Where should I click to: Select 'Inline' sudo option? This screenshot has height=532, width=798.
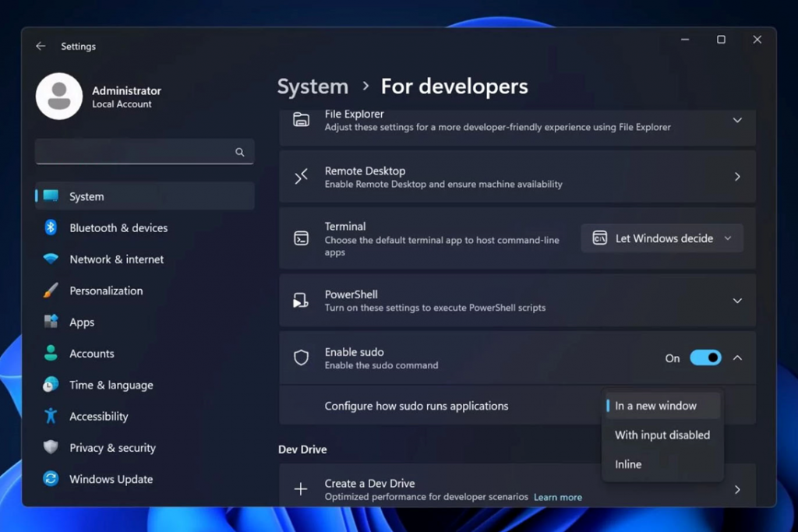point(662,464)
